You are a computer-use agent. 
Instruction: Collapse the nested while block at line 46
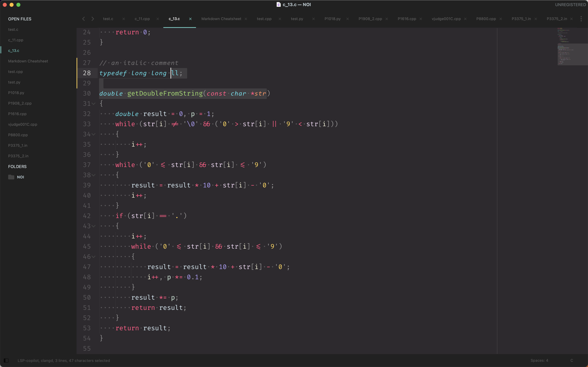tap(93, 257)
